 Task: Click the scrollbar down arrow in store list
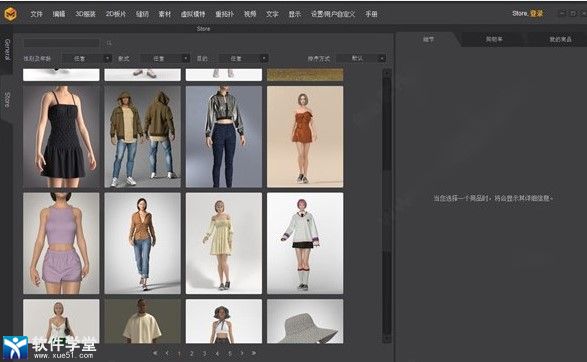(x=387, y=339)
